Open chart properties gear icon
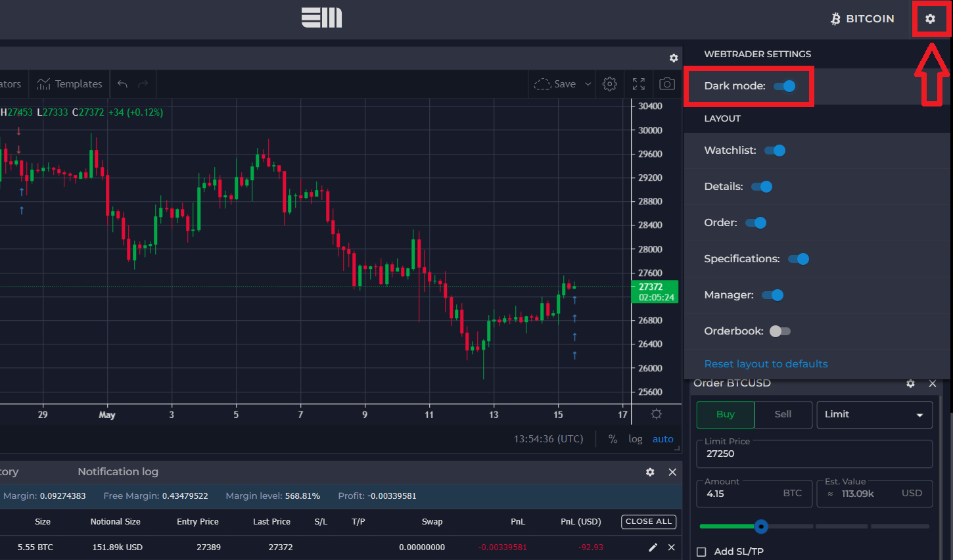 click(x=610, y=84)
